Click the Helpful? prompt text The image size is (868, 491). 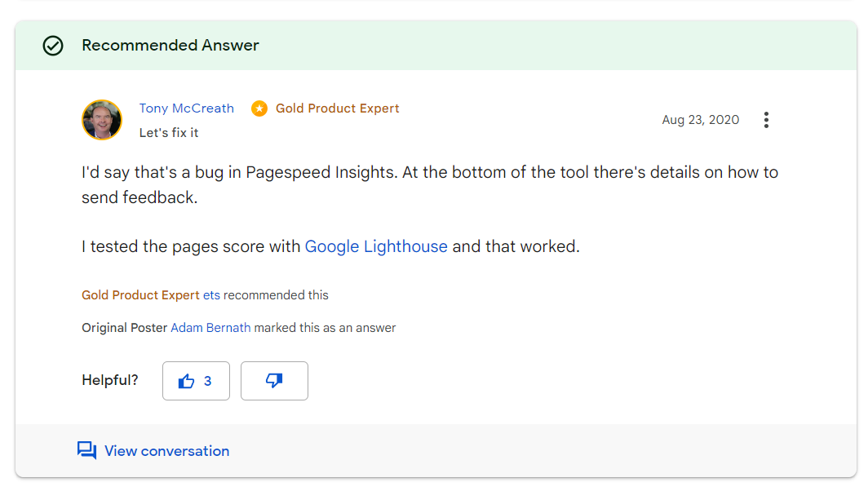point(109,380)
